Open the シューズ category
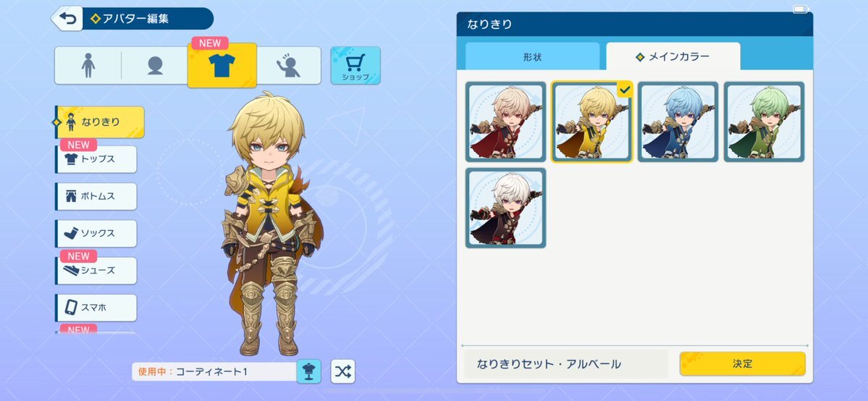The height and width of the screenshot is (401, 868). coord(96,270)
